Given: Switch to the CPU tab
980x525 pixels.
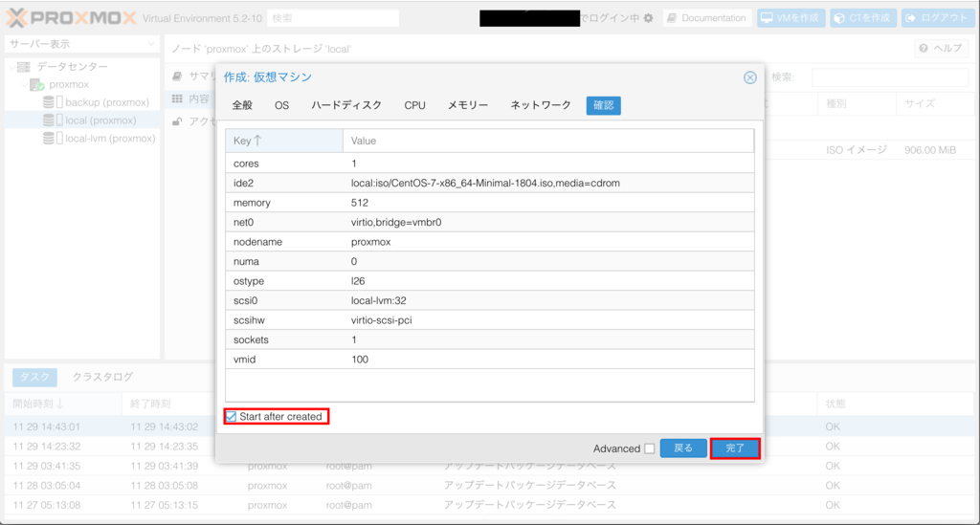Looking at the screenshot, I should [x=414, y=105].
